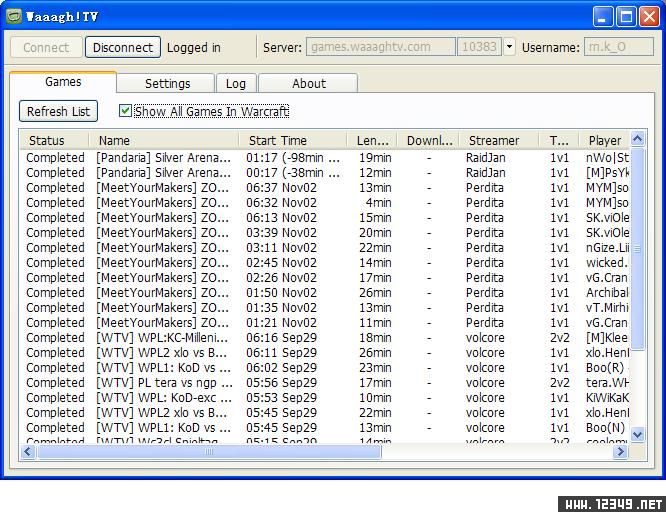Open the Log tab
This screenshot has width=666, height=512.
coord(236,83)
